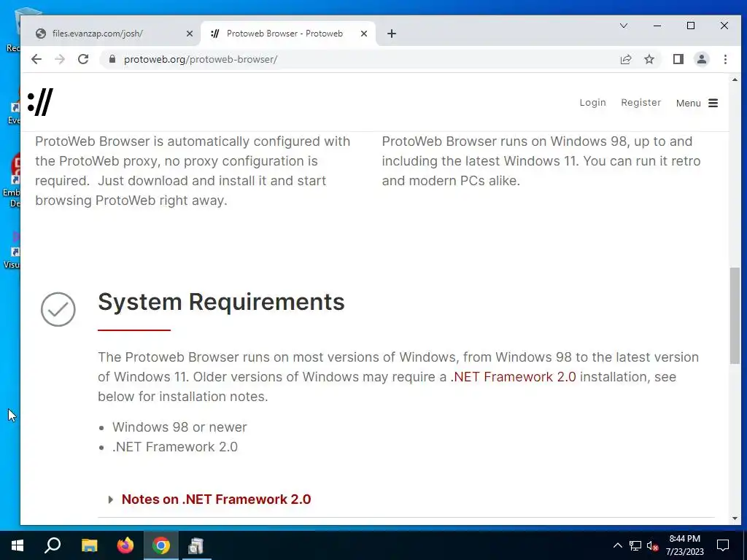Viewport: 747px width, 560px height.
Task: Click the '.NET Framework 2.0' bullet item
Action: (175, 447)
